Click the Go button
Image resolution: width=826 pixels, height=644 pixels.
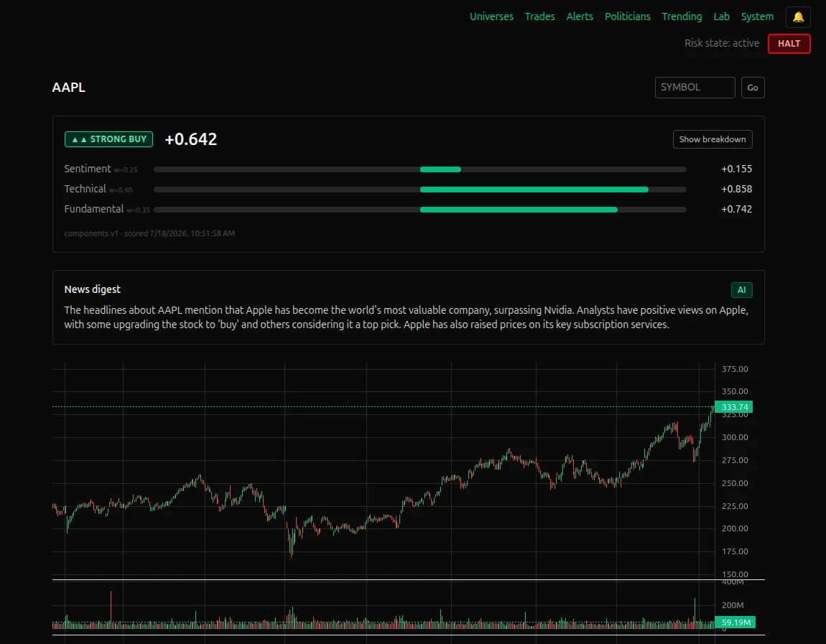click(x=752, y=88)
